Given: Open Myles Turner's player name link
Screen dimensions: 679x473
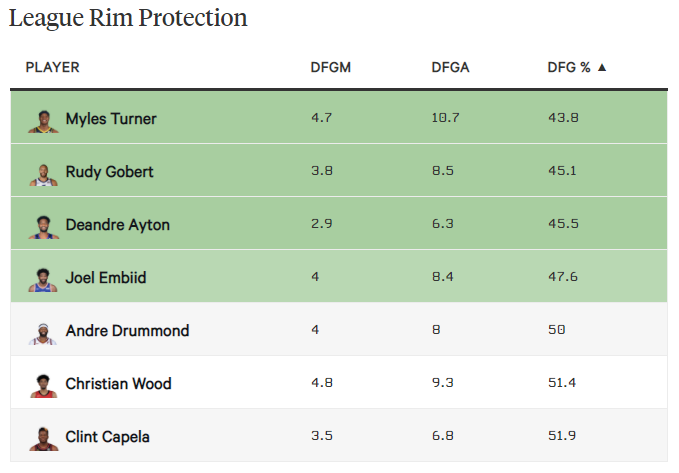Looking at the screenshot, I should click(x=111, y=119).
